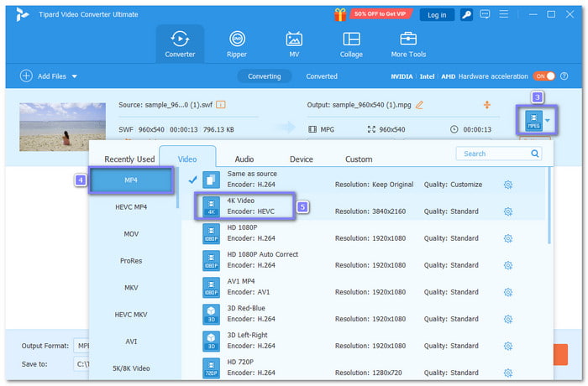Click the format Search field
This screenshot has width=588, height=386.
click(x=500, y=154)
